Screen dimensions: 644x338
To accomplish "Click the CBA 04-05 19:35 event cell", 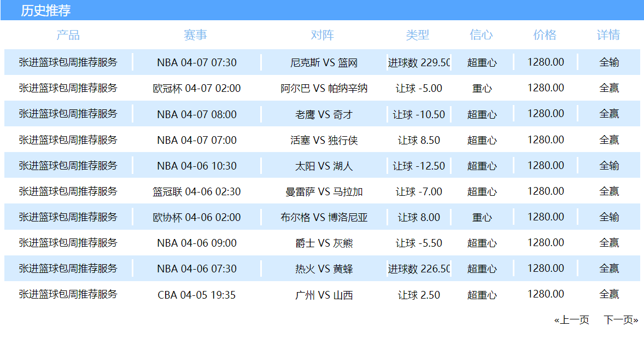I will pos(197,295).
